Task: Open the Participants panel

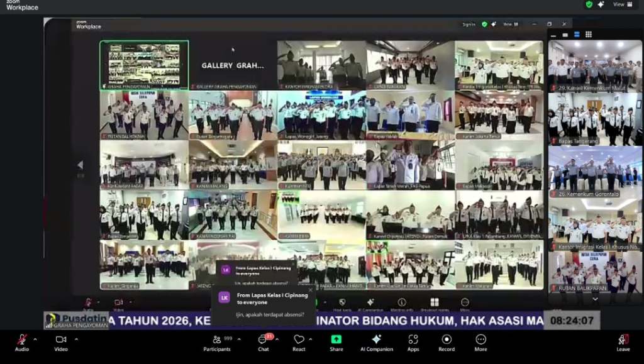Action: coord(216,340)
